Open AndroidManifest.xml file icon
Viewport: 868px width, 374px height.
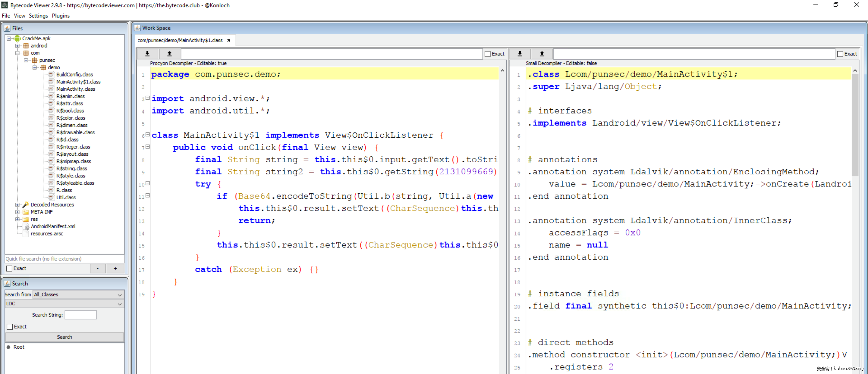pos(26,226)
